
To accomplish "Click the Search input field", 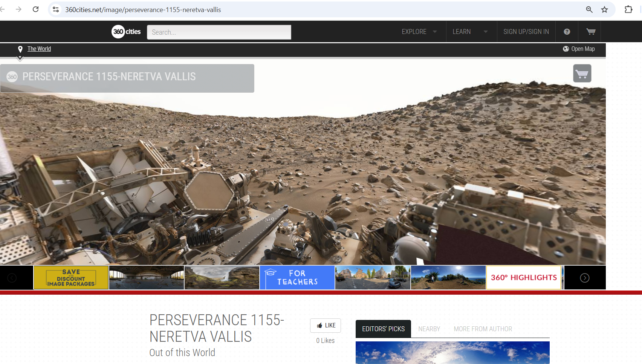I will 219,32.
